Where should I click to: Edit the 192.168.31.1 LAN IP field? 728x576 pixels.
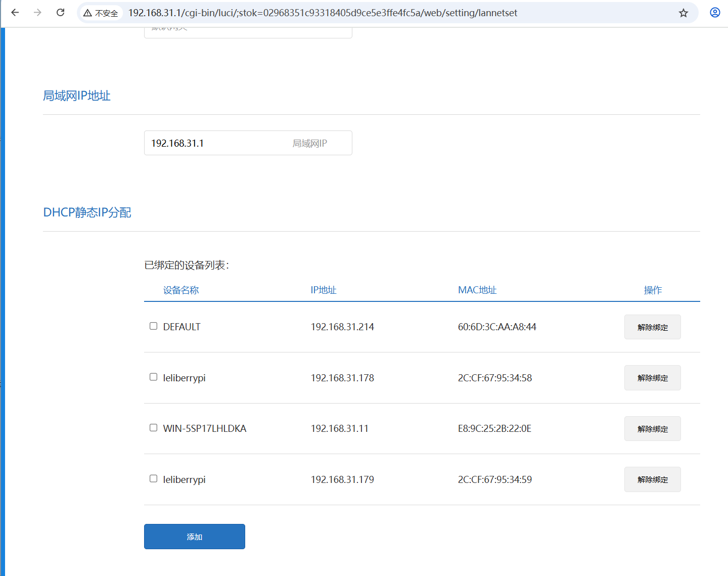pyautogui.click(x=248, y=143)
